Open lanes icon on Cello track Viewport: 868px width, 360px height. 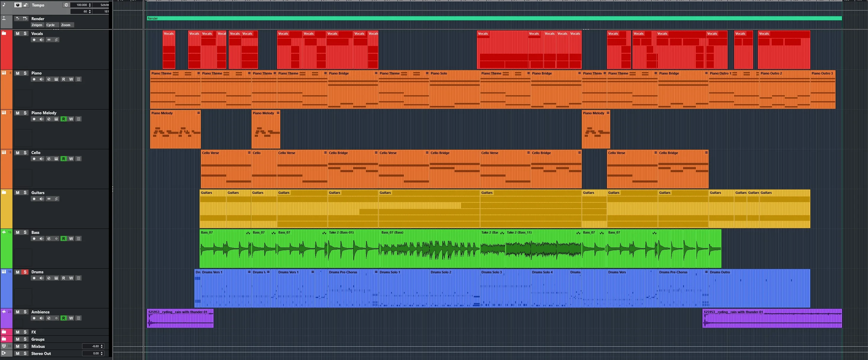(x=79, y=159)
